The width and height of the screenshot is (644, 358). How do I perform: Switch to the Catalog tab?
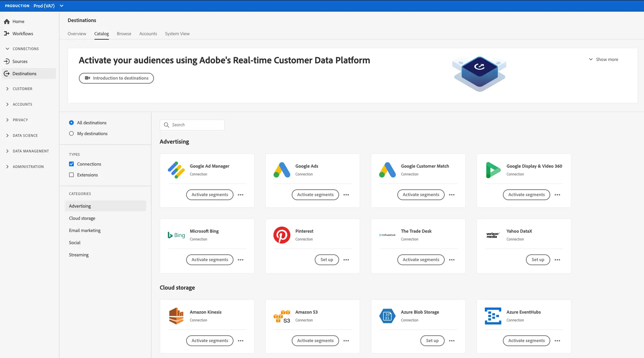(x=102, y=34)
